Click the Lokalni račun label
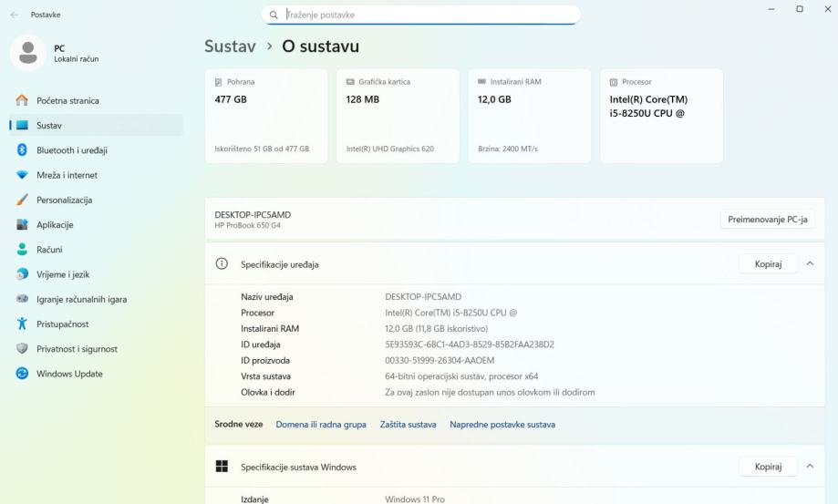 point(77,59)
